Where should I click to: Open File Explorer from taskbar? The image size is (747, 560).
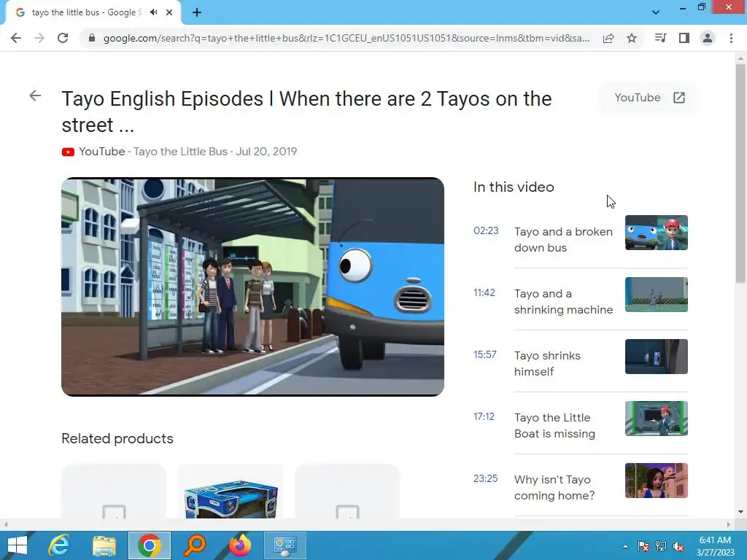coord(104,545)
